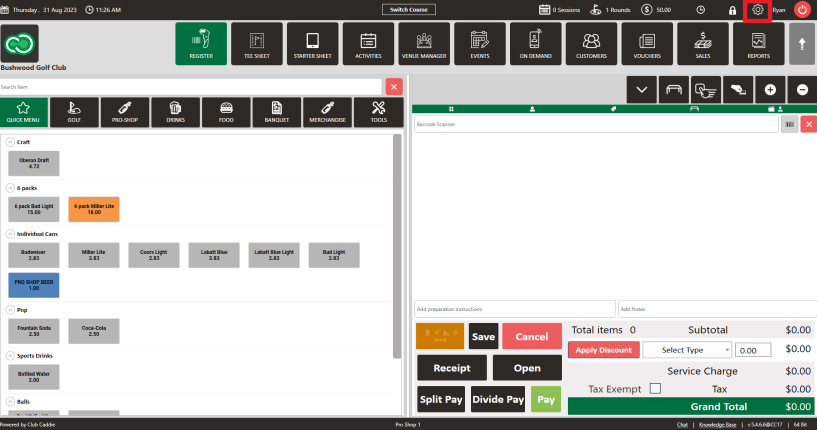Screen dimensions: 817x430
Task: Click the Bushwood Golf Club logo
Action: (x=19, y=44)
